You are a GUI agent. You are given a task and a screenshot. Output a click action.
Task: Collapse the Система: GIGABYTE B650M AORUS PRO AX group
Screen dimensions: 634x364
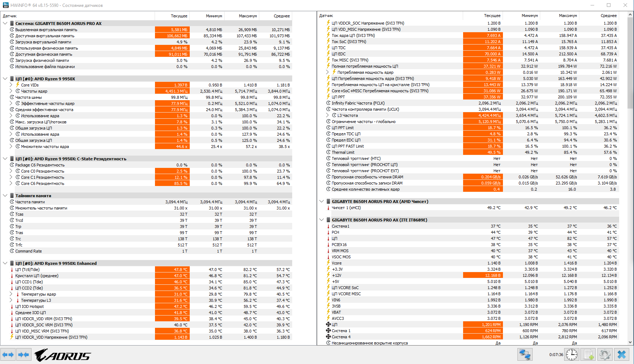click(x=5, y=24)
